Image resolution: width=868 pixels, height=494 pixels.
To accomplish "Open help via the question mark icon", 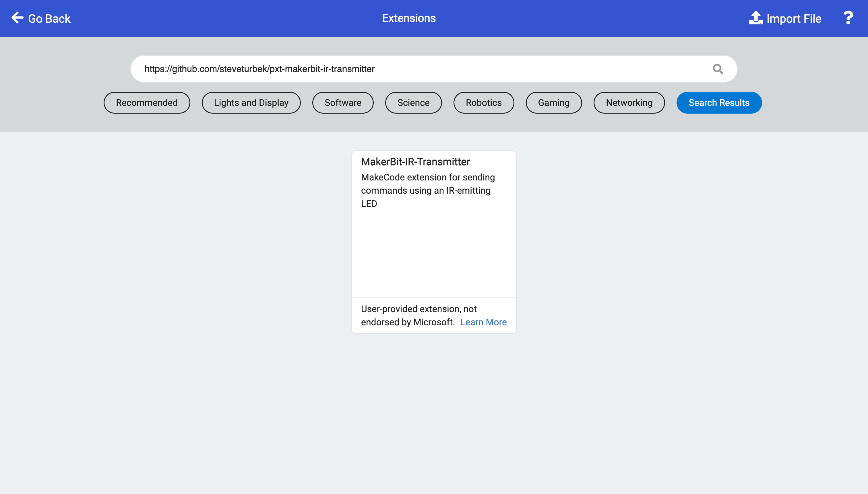I will 848,18.
